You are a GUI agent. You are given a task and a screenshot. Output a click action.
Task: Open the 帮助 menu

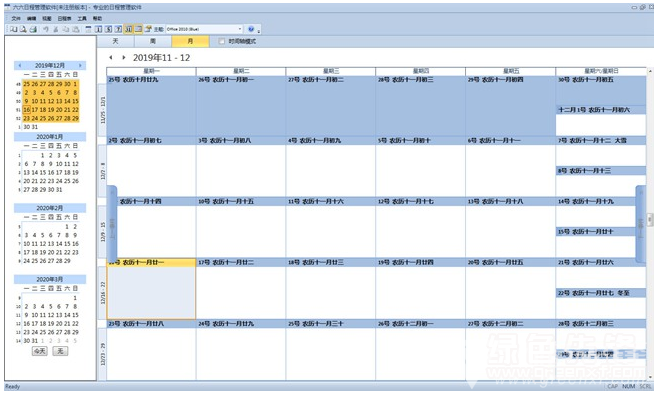click(x=97, y=18)
